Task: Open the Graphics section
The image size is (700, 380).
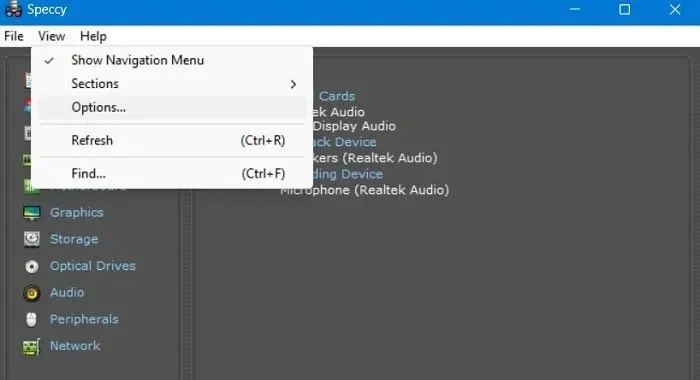Action: [x=77, y=213]
